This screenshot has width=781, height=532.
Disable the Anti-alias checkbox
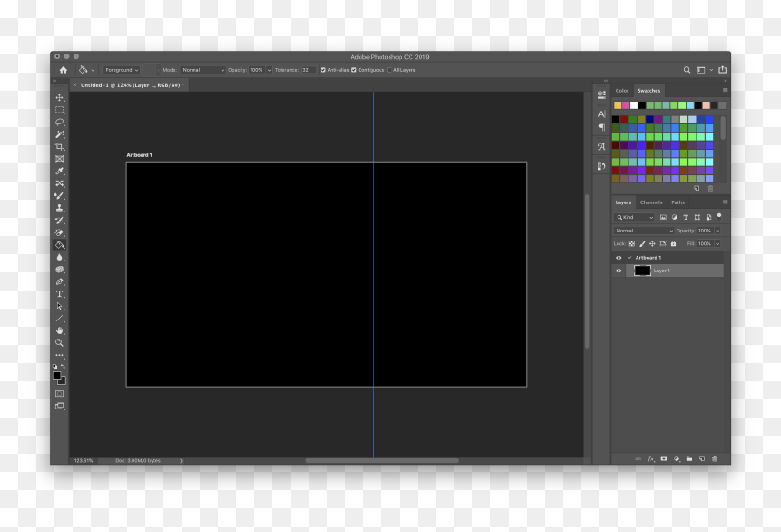[x=323, y=70]
